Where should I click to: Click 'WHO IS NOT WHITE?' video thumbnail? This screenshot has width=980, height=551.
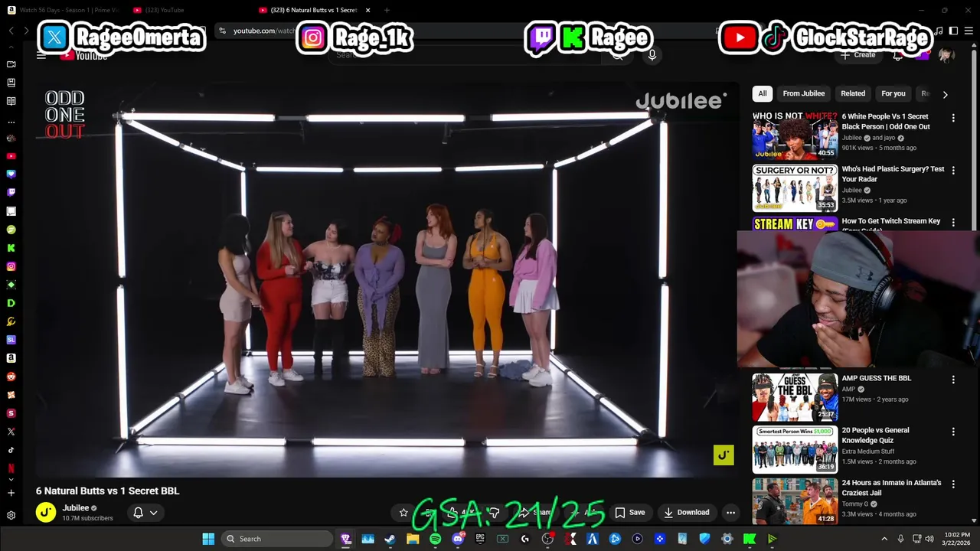tap(795, 135)
